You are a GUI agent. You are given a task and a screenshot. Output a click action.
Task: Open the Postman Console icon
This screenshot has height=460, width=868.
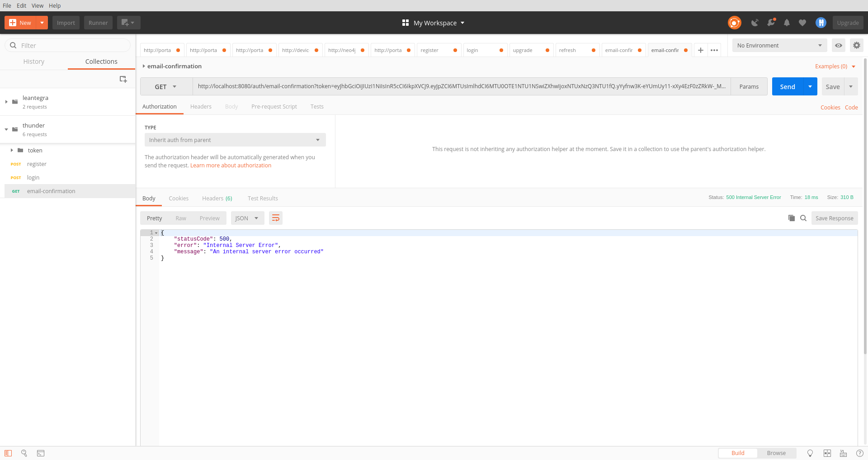click(x=40, y=453)
